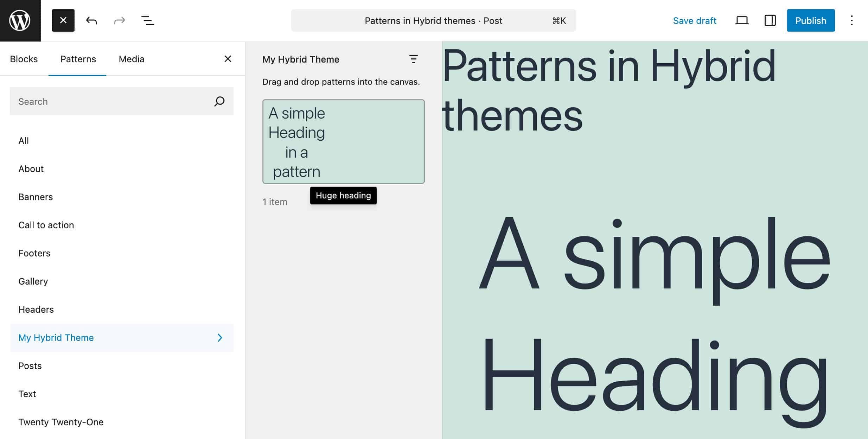
Task: Open the command palette title bar
Action: 433,21
